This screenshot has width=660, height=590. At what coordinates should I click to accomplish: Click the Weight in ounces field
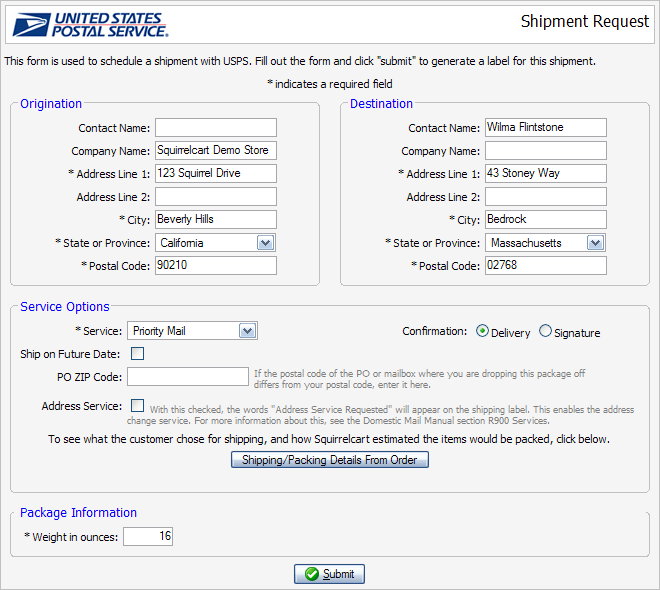[148, 537]
